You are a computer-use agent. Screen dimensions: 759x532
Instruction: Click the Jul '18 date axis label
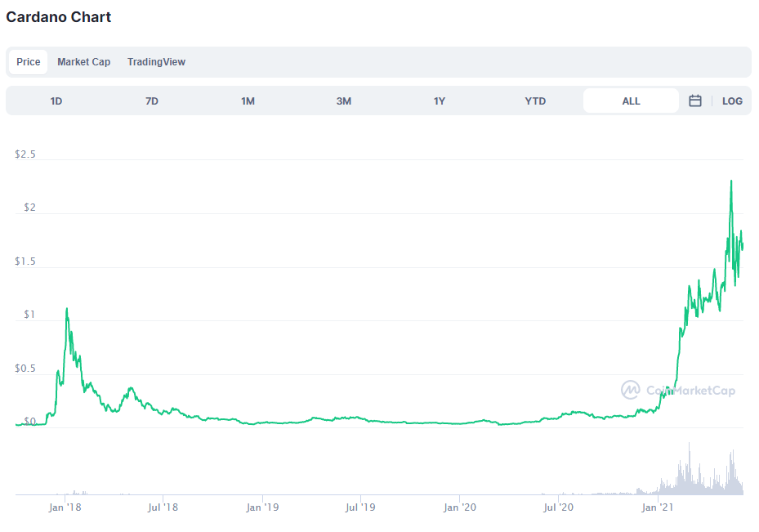click(x=163, y=507)
